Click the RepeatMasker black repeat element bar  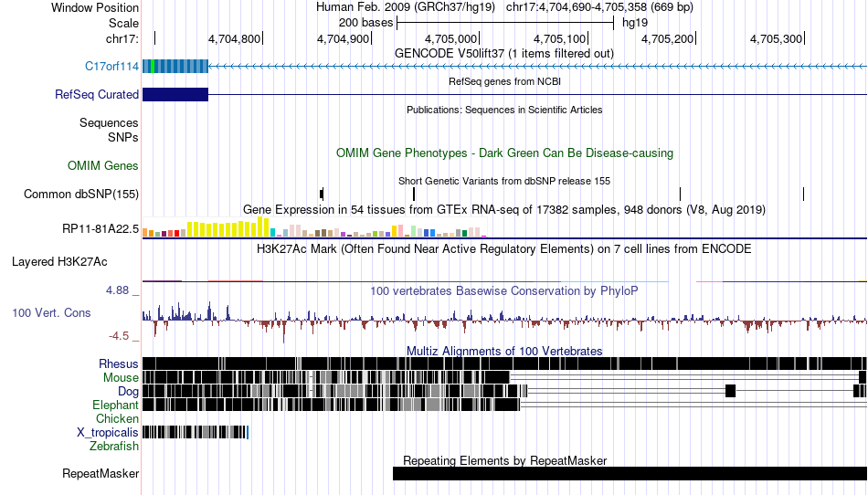point(630,473)
